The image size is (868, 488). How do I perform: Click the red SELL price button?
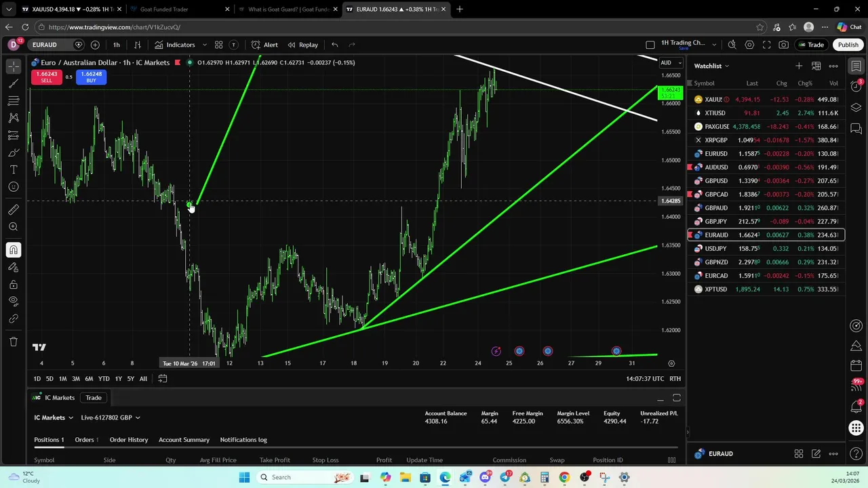pos(46,77)
